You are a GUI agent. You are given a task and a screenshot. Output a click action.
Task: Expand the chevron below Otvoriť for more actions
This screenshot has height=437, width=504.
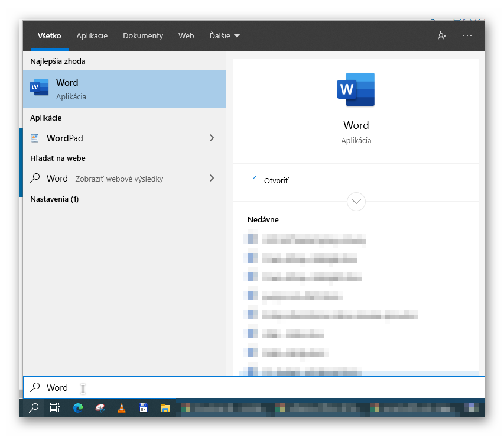coord(356,202)
